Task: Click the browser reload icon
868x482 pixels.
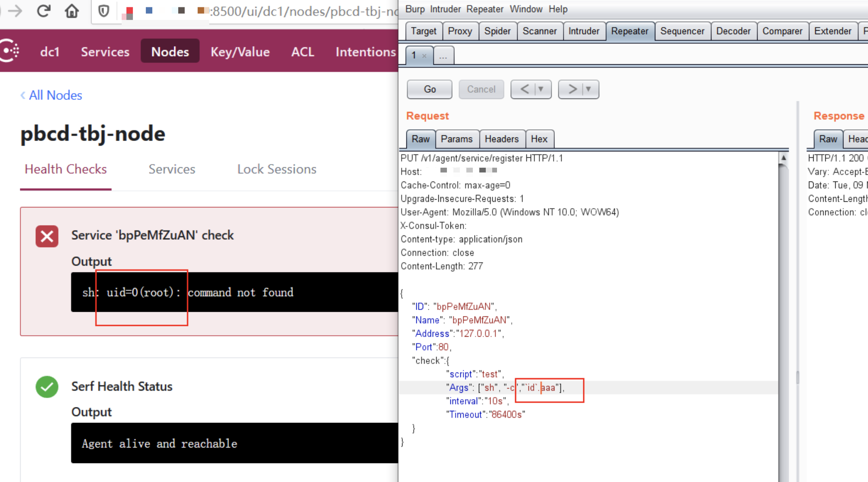Action: tap(44, 11)
